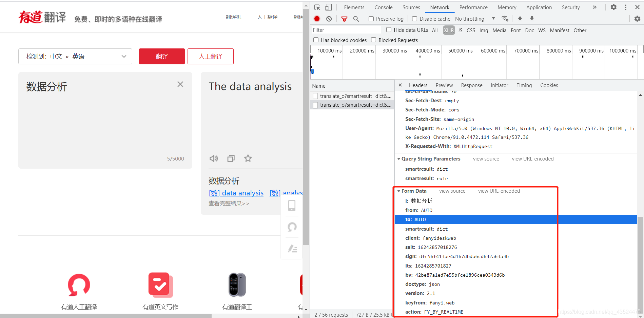Toggle the network filter funnel icon

click(344, 19)
